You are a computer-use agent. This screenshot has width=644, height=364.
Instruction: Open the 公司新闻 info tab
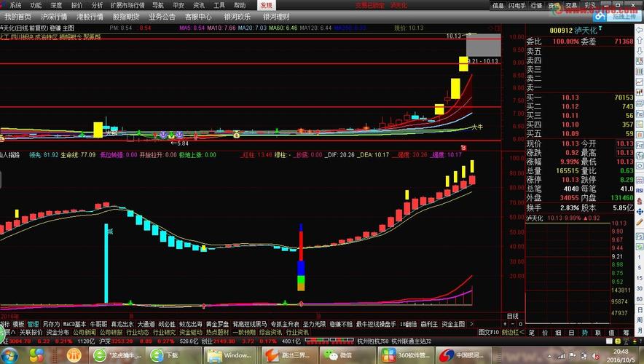click(x=85, y=333)
